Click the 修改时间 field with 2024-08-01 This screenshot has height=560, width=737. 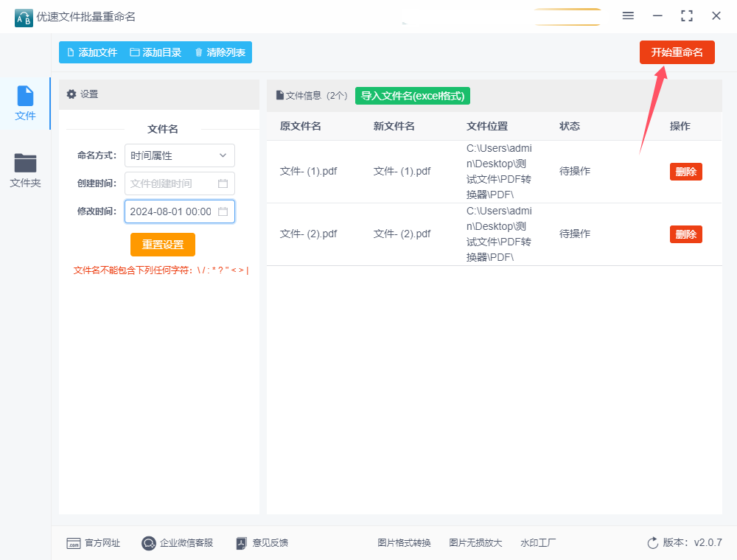click(x=180, y=211)
